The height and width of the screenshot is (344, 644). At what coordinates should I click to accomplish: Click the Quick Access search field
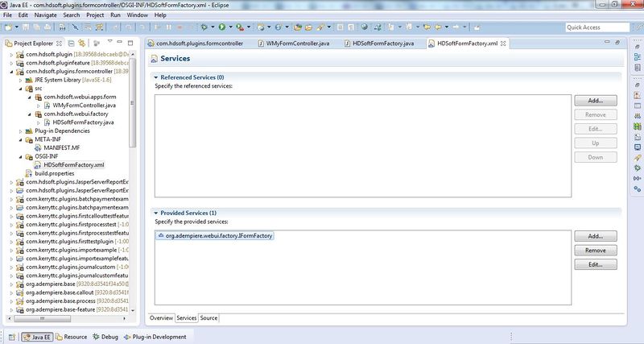pos(596,27)
